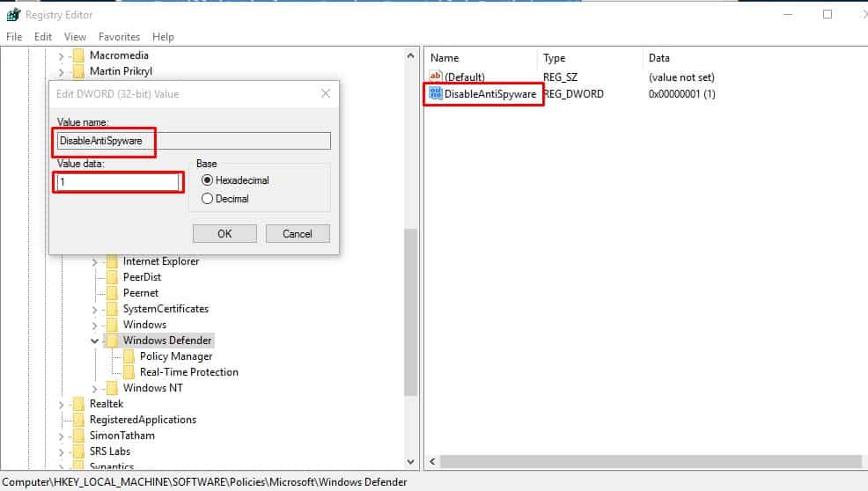The width and height of the screenshot is (868, 491).
Task: Expand the SimonTatham key
Action: tap(61, 436)
